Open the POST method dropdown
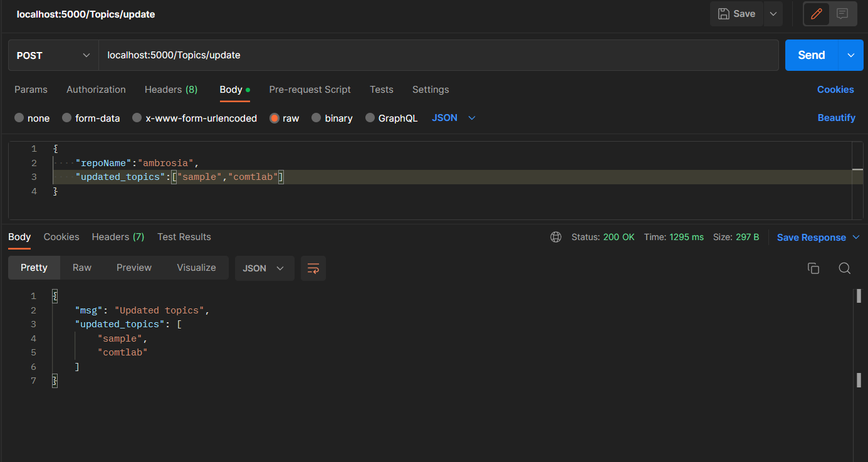This screenshot has height=462, width=868. pyautogui.click(x=53, y=55)
